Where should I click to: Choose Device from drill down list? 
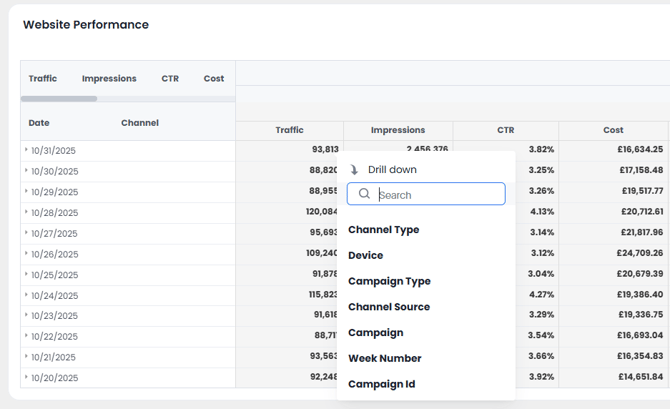click(365, 256)
